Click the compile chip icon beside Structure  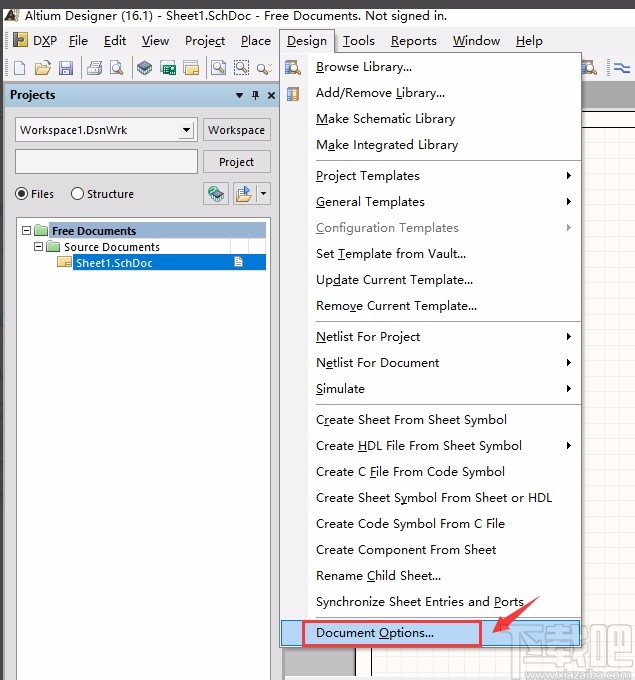click(x=215, y=193)
